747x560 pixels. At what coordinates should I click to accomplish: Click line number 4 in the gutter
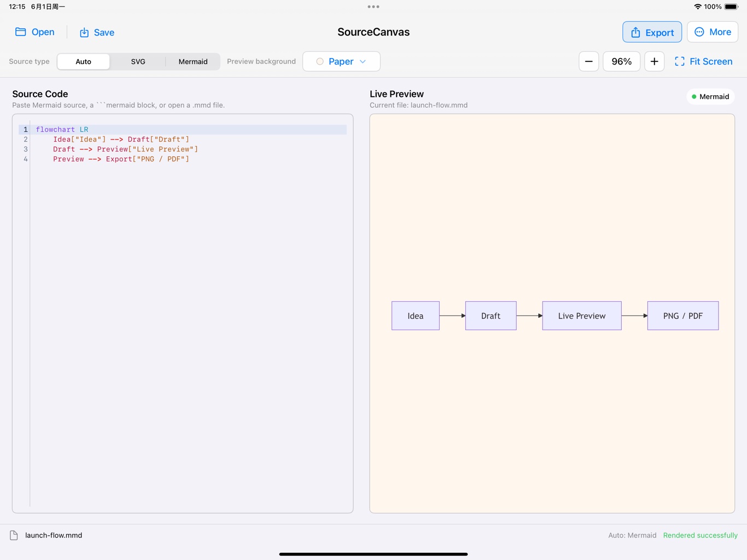pyautogui.click(x=26, y=159)
